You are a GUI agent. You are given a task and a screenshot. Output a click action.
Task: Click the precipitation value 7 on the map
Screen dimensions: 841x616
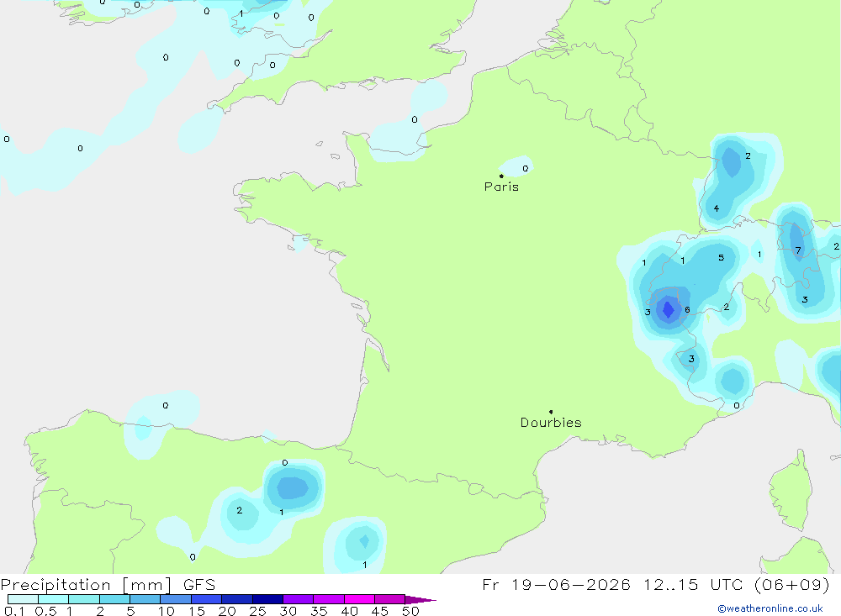[798, 250]
